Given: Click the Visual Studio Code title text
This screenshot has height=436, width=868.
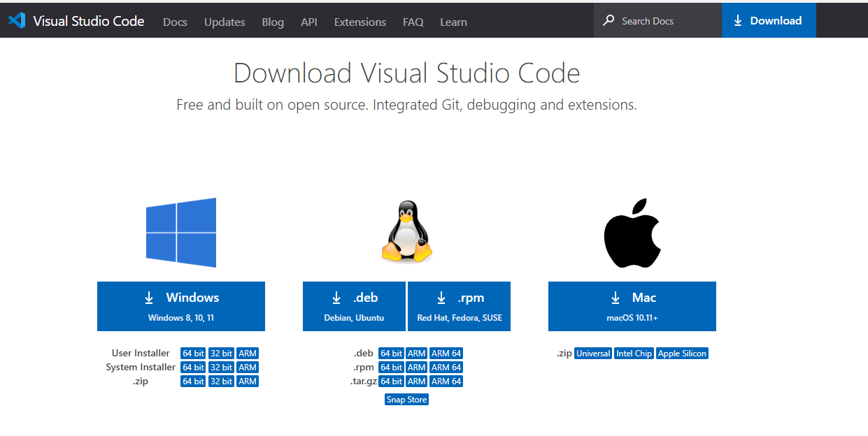Looking at the screenshot, I should pos(89,21).
